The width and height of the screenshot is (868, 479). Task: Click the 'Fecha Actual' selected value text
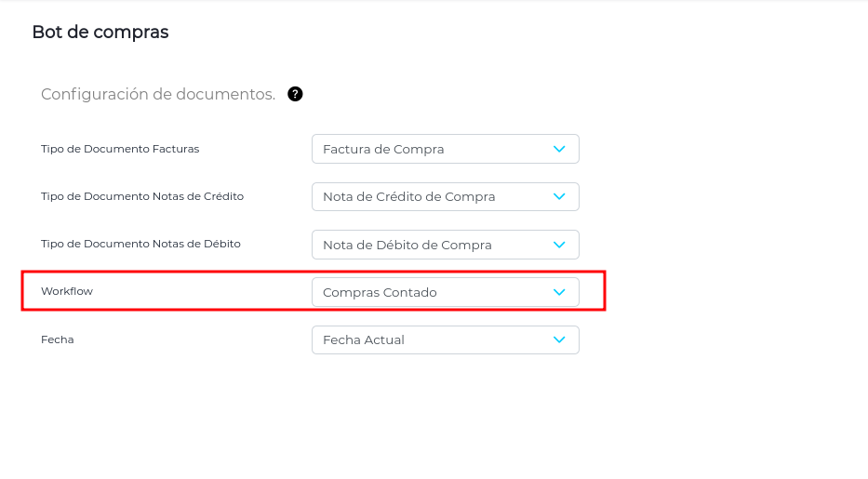coord(364,339)
